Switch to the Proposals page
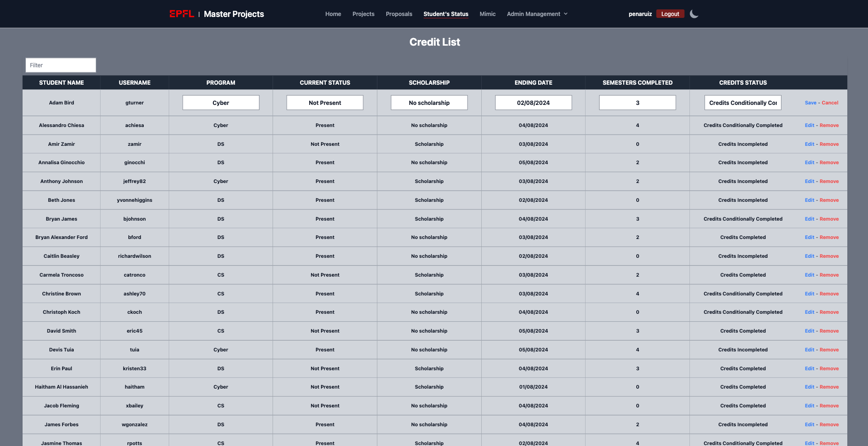Viewport: 868px width, 446px height. point(399,14)
